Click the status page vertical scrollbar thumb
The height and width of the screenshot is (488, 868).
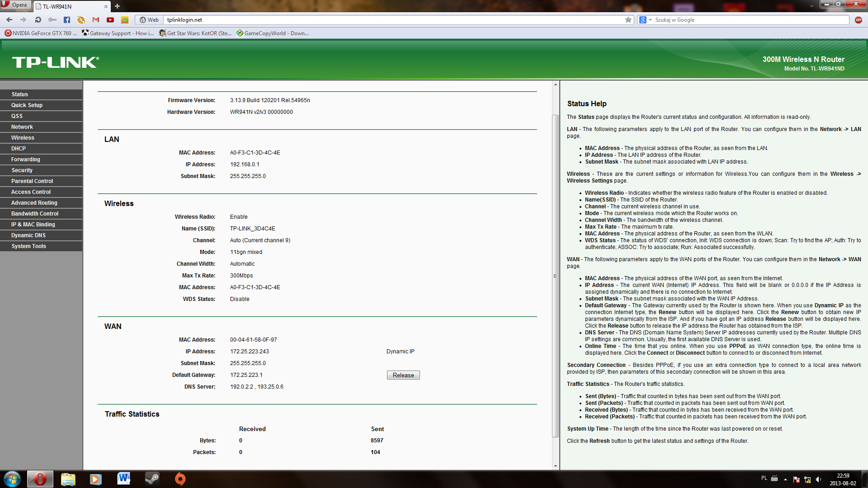tap(555, 276)
